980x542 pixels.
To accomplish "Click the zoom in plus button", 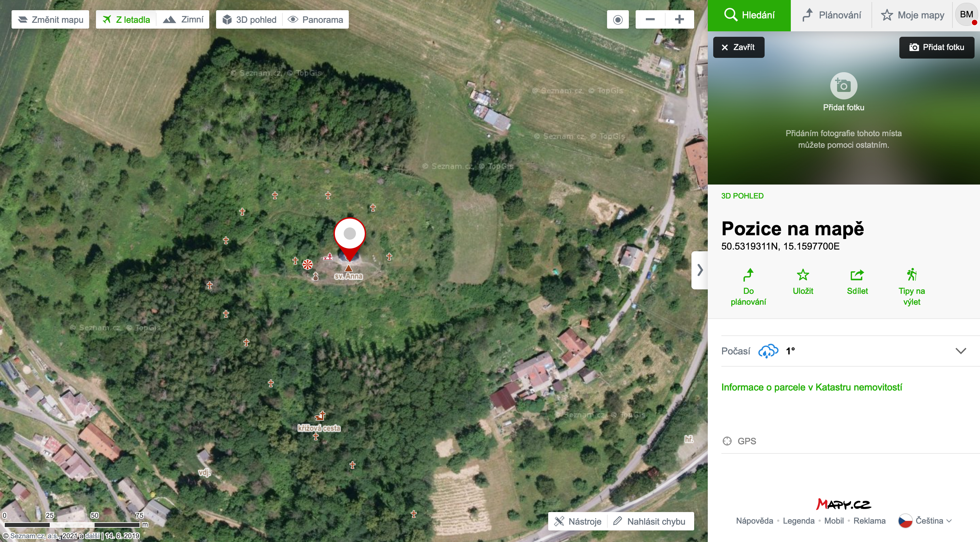I will click(680, 19).
